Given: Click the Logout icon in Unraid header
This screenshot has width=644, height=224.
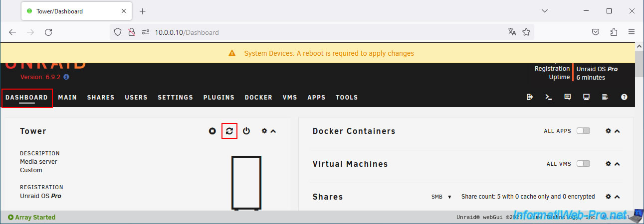Looking at the screenshot, I should coord(530,98).
